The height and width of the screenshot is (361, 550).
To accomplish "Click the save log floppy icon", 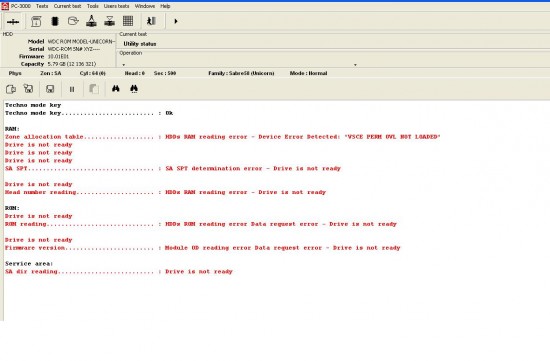I will coord(50,89).
